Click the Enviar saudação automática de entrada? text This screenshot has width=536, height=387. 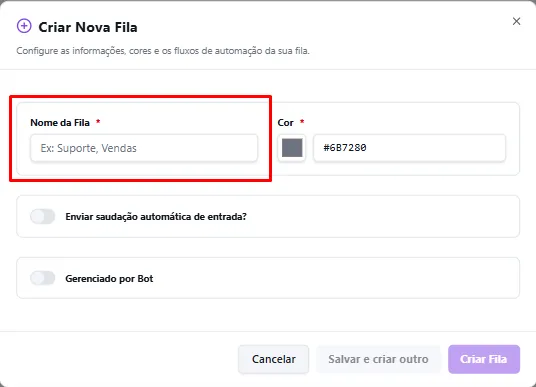(156, 217)
